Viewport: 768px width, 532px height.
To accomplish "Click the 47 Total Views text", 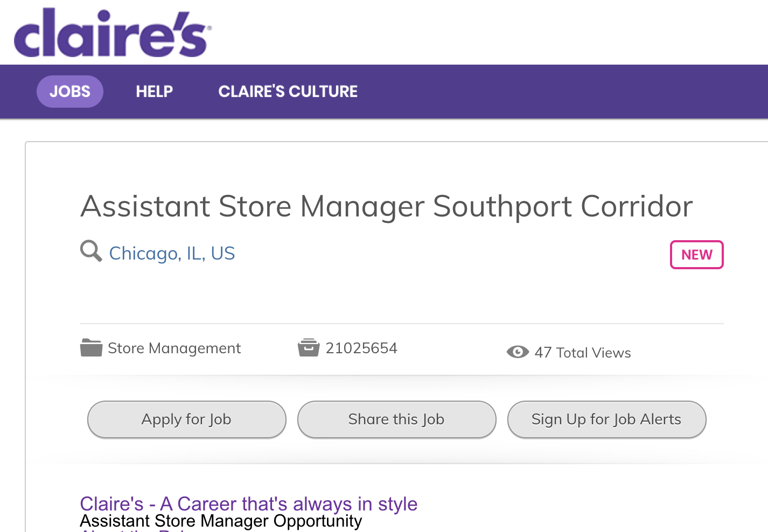I will point(583,353).
